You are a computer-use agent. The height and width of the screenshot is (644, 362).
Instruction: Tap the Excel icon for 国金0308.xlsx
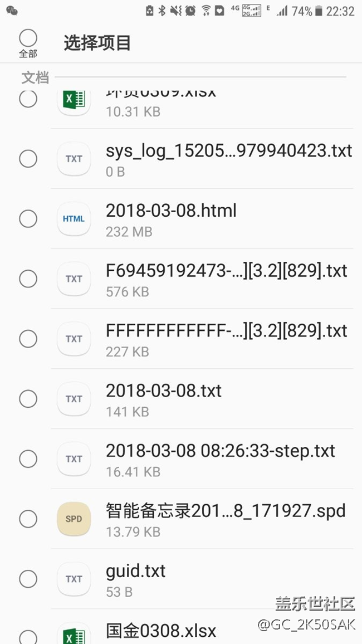(74, 635)
